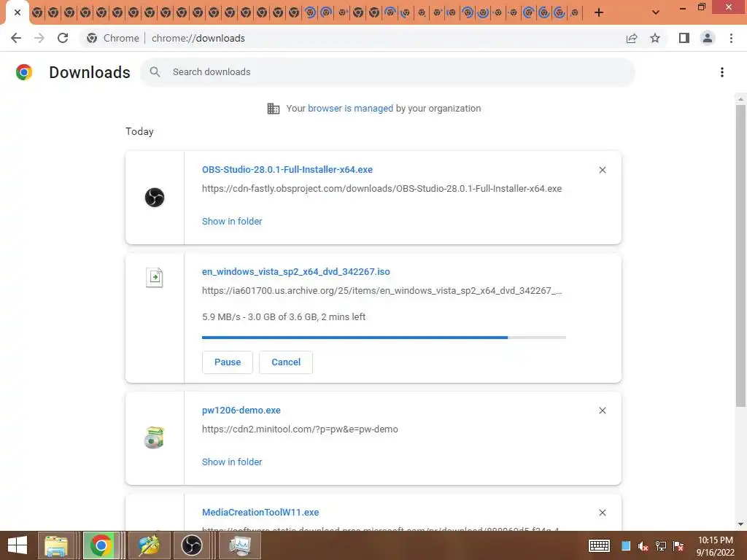
Task: Close the active downloads tab
Action: coord(18,12)
